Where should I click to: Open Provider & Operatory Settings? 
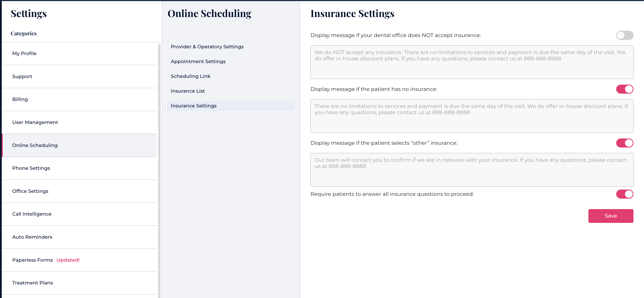(207, 47)
